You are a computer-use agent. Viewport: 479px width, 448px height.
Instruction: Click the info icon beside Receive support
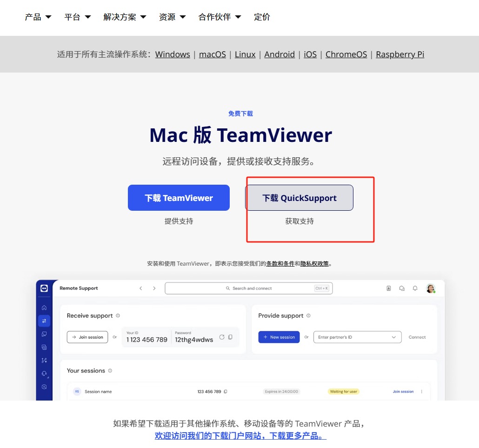click(118, 315)
